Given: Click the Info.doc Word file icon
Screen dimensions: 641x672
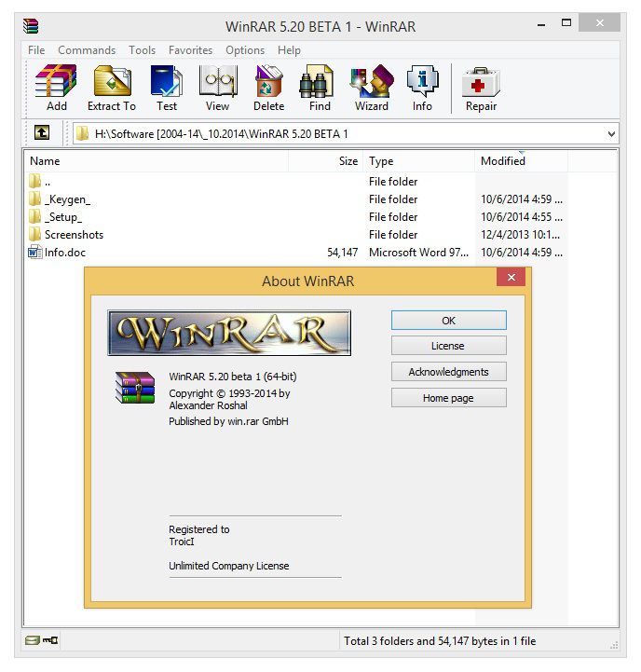Looking at the screenshot, I should click(35, 252).
